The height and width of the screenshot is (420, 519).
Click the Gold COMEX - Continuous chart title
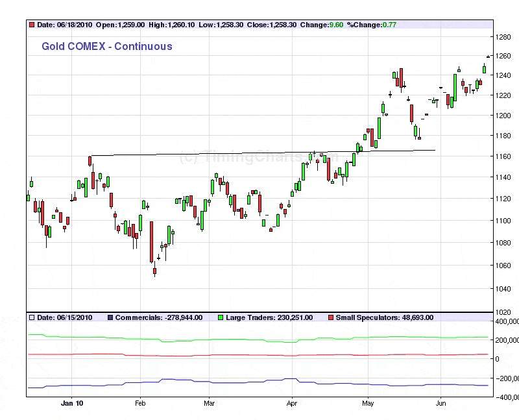(107, 46)
